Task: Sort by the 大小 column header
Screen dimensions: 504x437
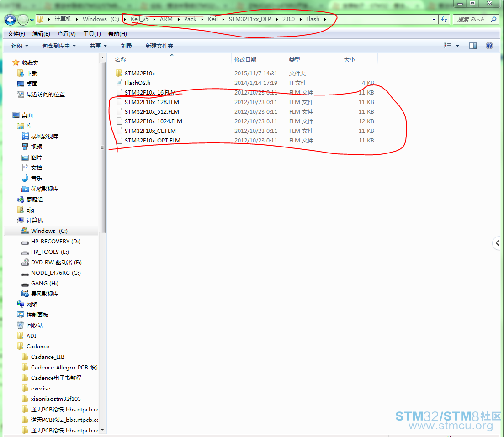Action: 350,59
